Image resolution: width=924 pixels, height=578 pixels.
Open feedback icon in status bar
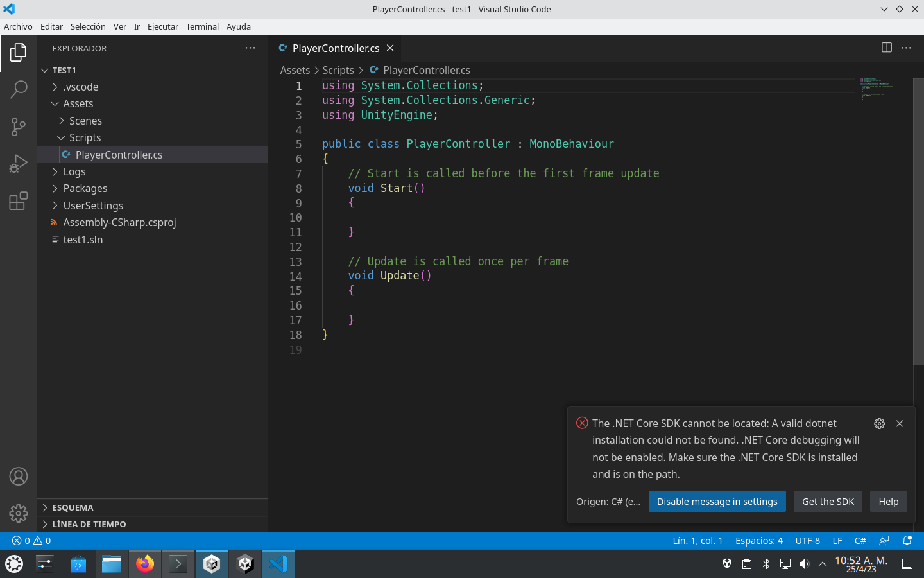point(884,541)
